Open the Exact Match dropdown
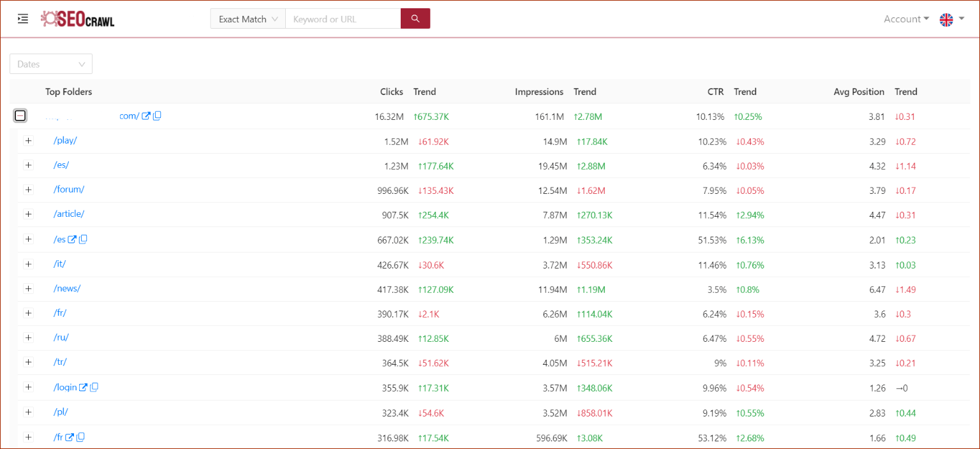Screen dimensions: 980x449 pos(248,19)
